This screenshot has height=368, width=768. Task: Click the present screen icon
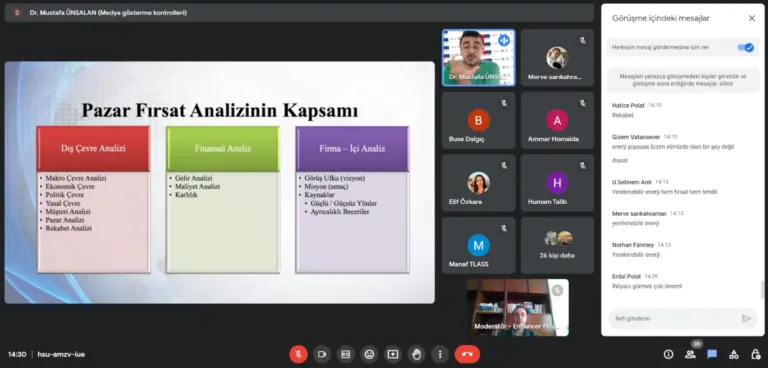[x=393, y=354]
